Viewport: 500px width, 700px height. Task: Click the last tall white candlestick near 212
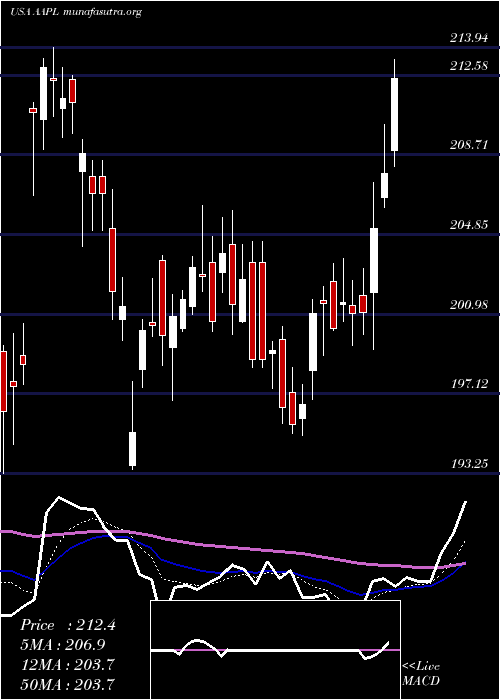395,114
